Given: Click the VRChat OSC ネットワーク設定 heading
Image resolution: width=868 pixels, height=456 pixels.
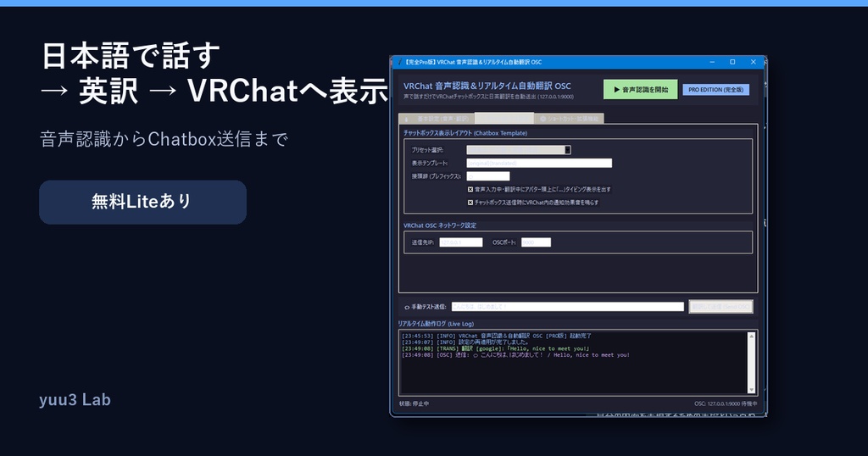Looking at the screenshot, I should (440, 225).
